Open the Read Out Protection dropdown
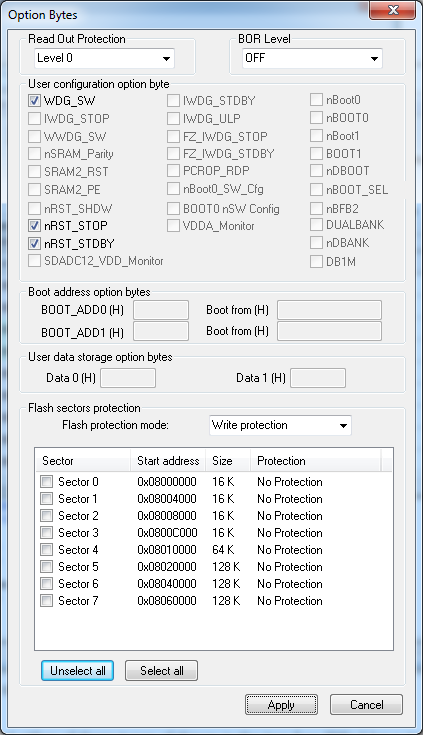Viewport: 423px width, 735px height. click(x=105, y=58)
